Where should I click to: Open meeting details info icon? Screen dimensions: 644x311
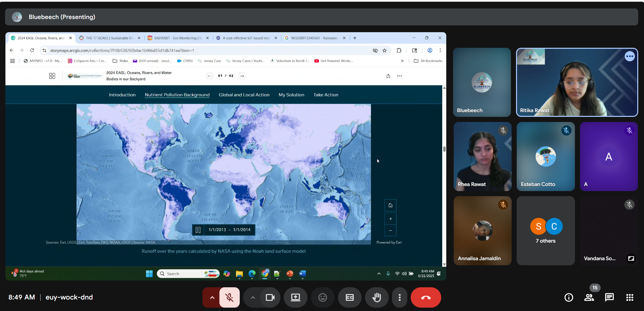coord(568,297)
